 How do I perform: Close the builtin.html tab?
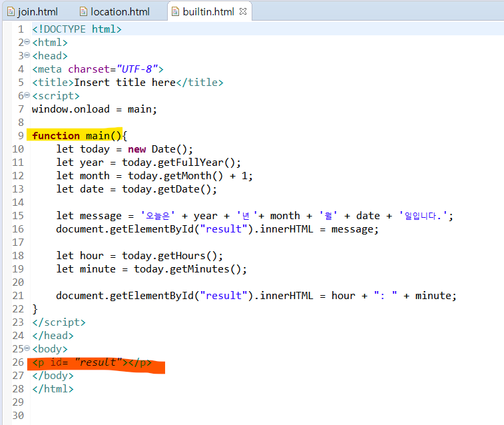point(243,11)
